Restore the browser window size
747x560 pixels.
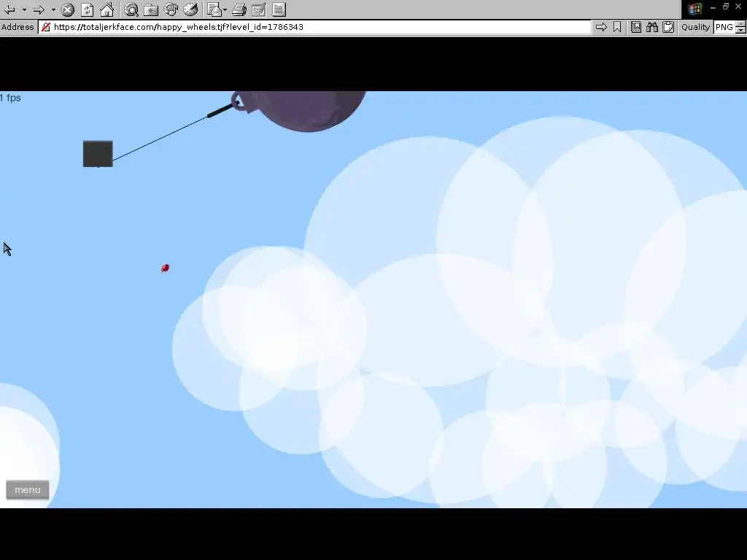point(726,7)
